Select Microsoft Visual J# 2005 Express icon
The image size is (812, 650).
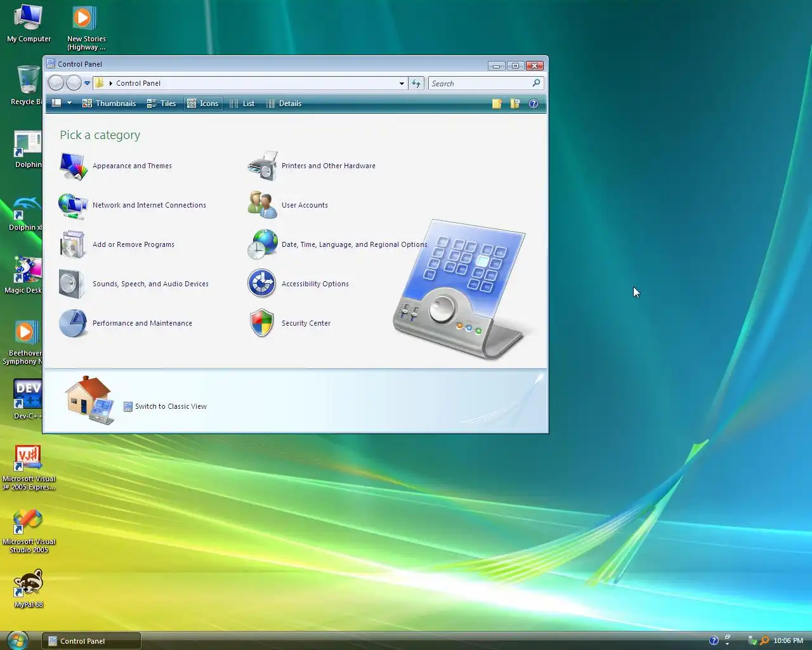(29, 468)
